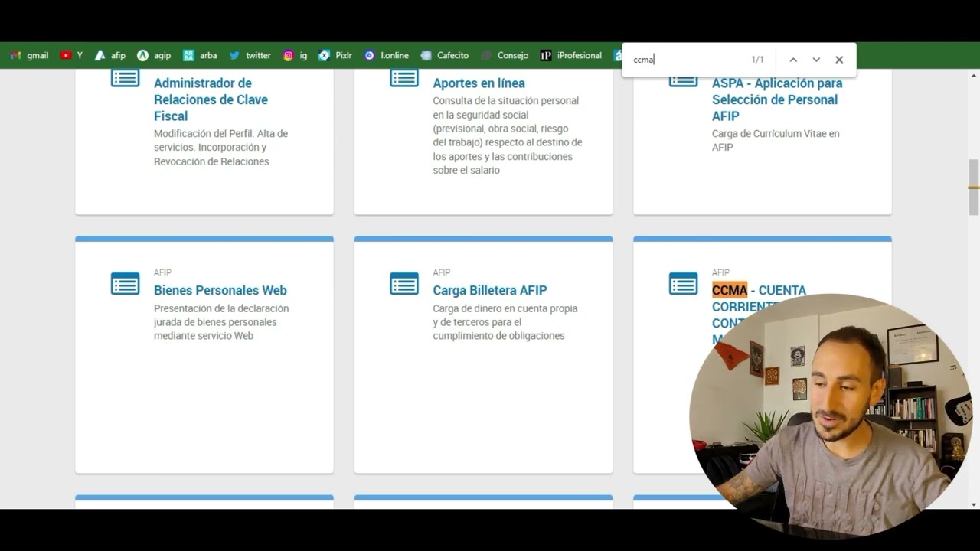Open the gmail bookmark
980x551 pixels.
click(x=29, y=55)
